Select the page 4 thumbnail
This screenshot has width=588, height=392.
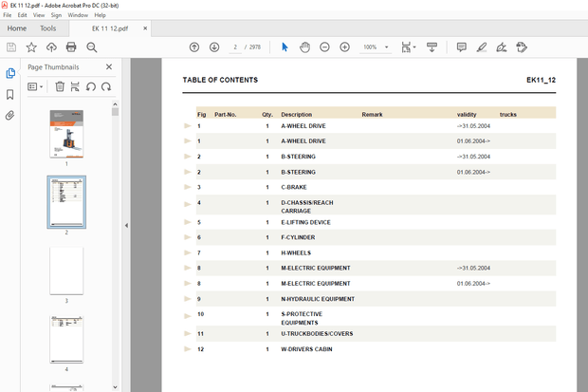[66, 339]
